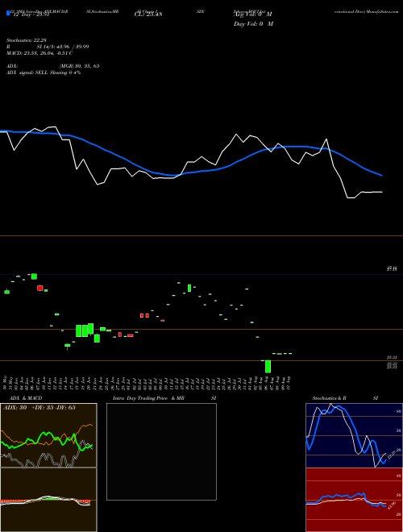Select the '12 Day = 25.91' SMA value
Viewport: 403px width, 532px height.
pos(30,15)
